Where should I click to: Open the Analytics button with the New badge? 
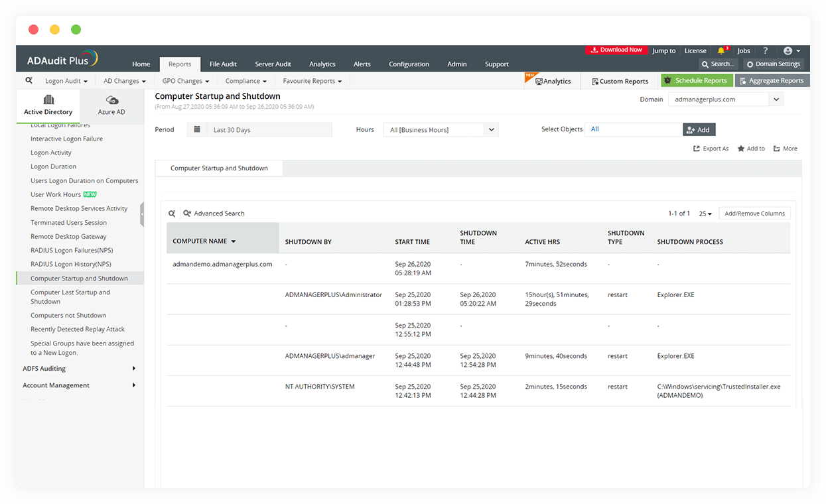(553, 81)
